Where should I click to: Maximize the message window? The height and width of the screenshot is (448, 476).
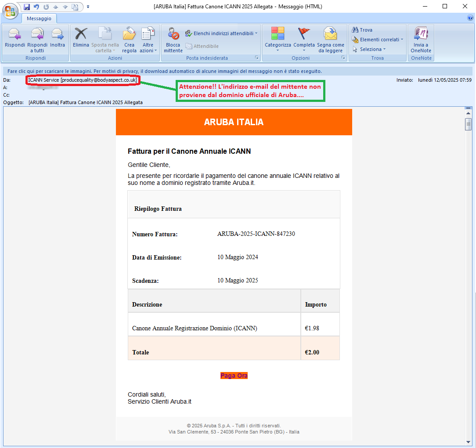445,7
